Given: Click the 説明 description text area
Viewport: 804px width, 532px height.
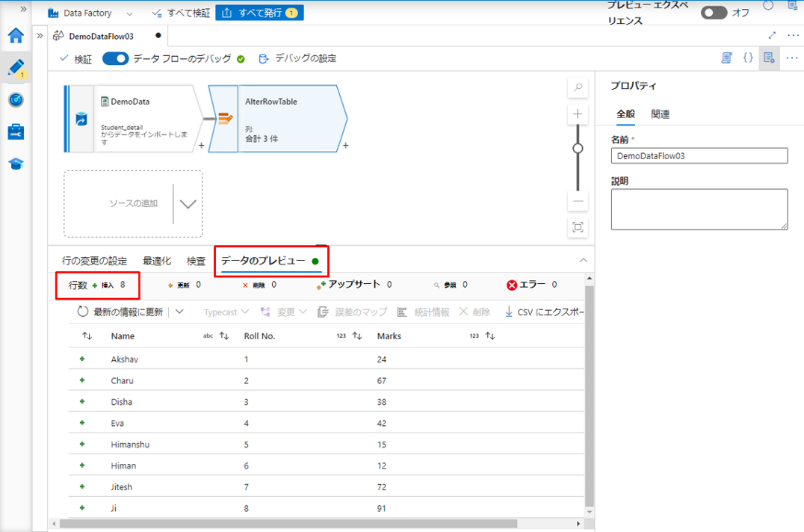Looking at the screenshot, I should click(699, 209).
